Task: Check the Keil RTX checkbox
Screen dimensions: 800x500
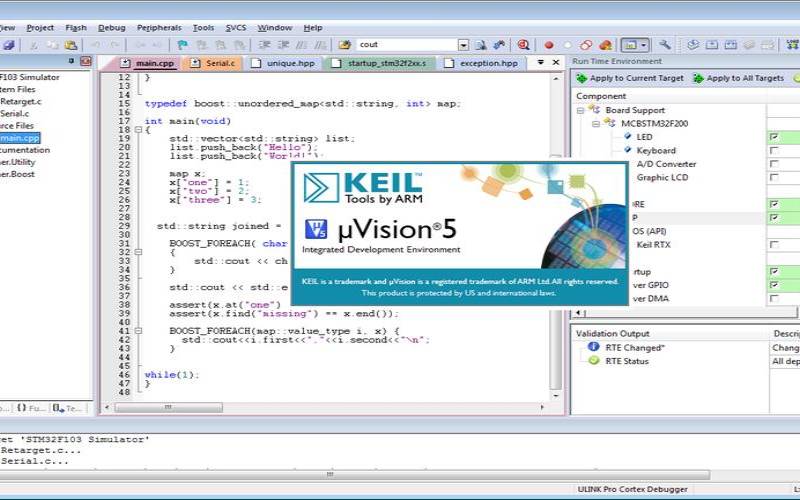Action: coord(774,244)
